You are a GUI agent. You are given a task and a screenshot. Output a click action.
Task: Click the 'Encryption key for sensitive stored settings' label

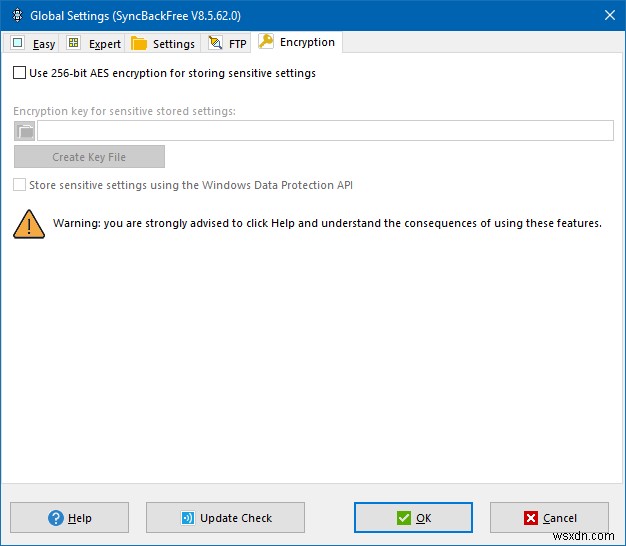[125, 111]
